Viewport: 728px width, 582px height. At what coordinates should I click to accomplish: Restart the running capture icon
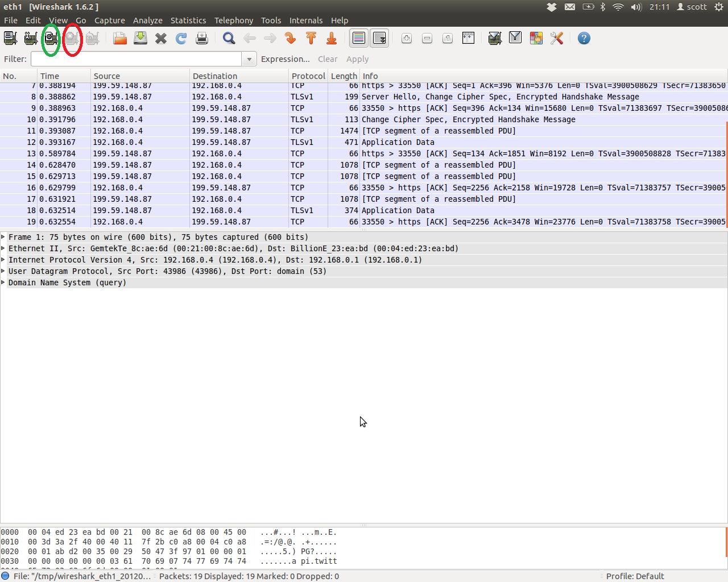[92, 38]
